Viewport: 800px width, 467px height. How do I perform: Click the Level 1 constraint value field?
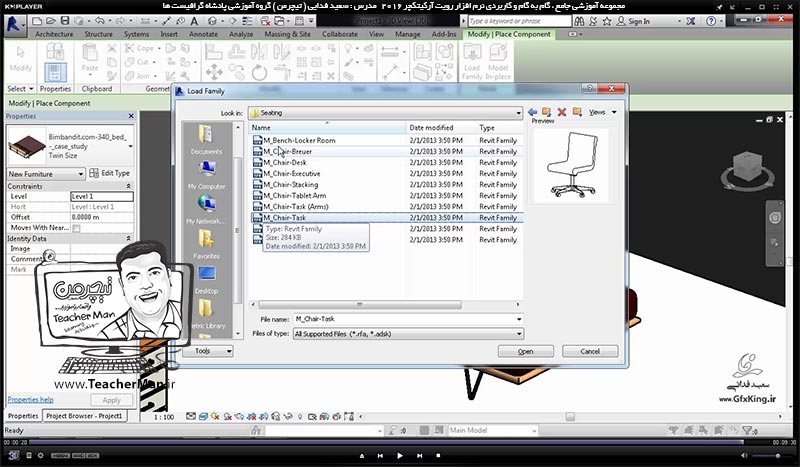[102, 196]
